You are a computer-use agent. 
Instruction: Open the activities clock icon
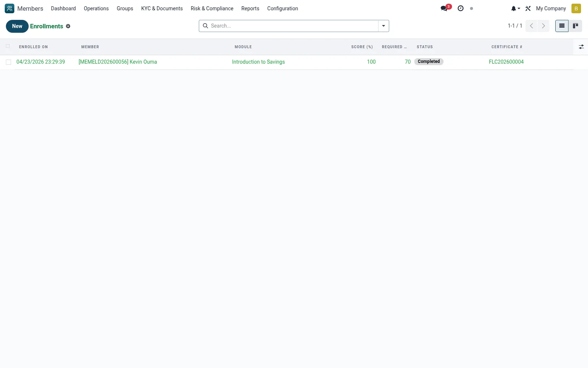[x=460, y=8]
